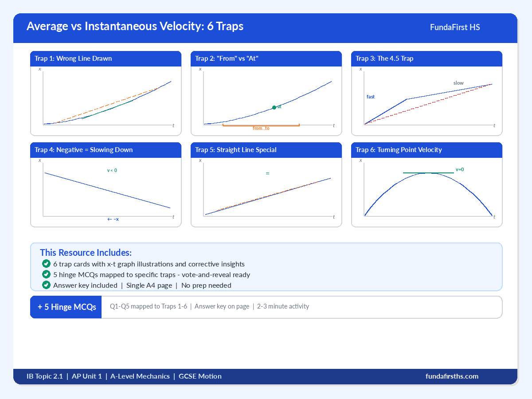Viewport: 532px width, 399px height.
Task: Click the orange 'from...to' bracket
Action: 261,125
